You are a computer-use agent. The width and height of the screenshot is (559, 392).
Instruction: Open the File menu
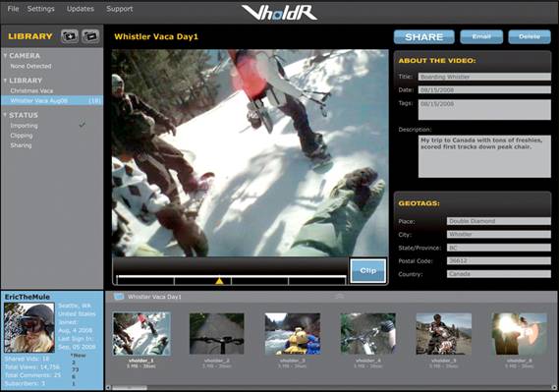tap(13, 9)
